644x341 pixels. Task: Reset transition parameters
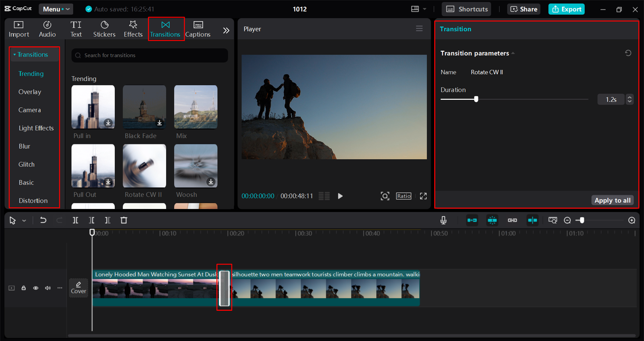click(628, 53)
